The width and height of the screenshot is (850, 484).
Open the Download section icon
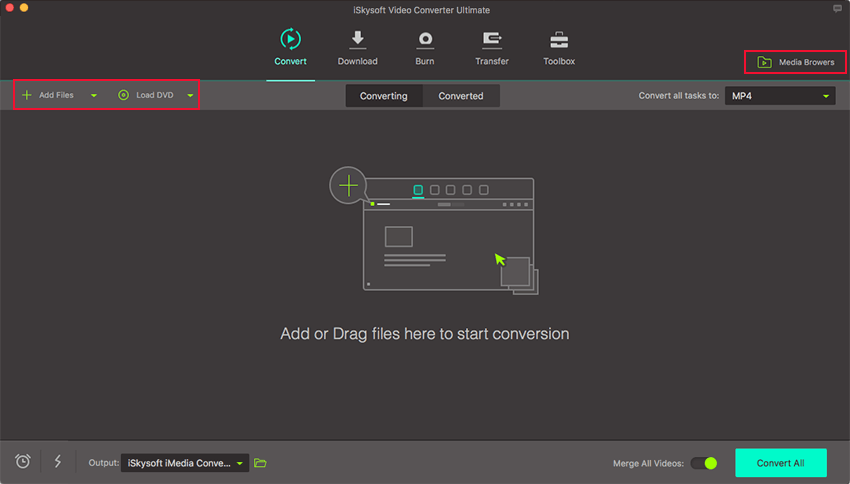coord(357,40)
